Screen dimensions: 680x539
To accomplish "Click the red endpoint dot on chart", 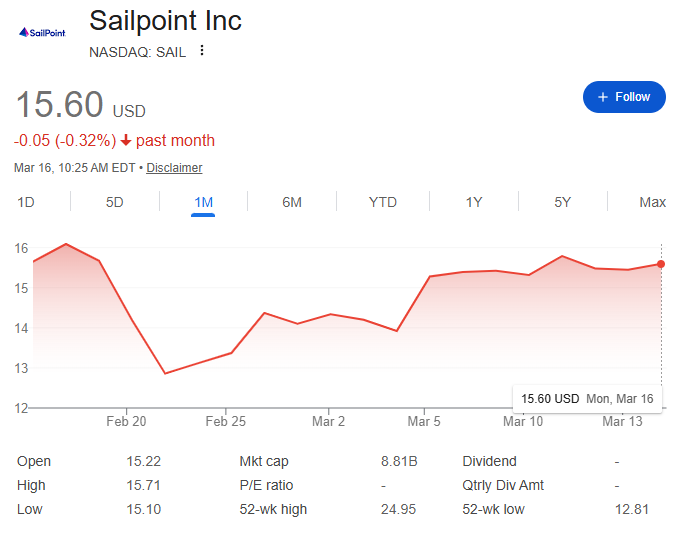I will [661, 263].
